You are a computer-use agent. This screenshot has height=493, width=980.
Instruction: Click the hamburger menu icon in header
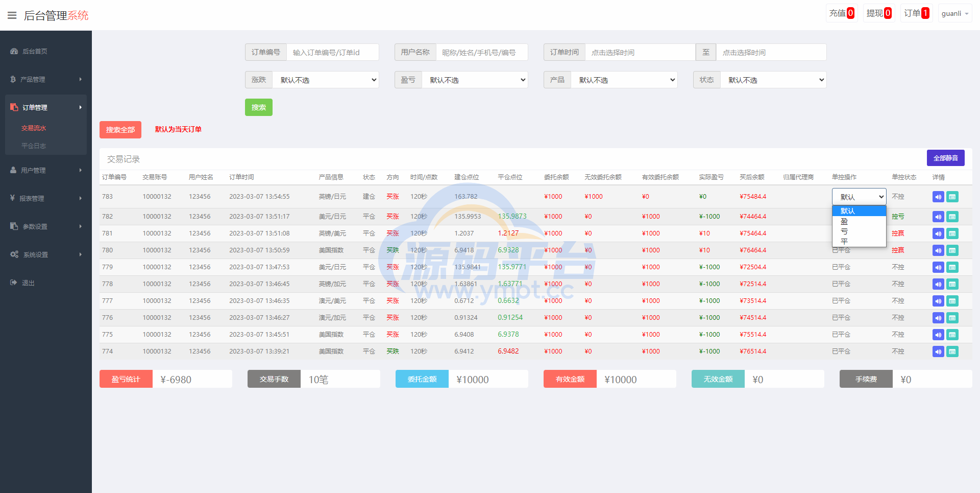[12, 15]
